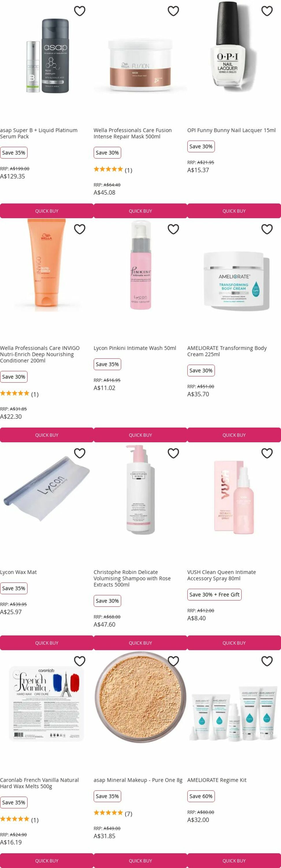Favorite the Wella Fusion Repair Mask

point(173,11)
